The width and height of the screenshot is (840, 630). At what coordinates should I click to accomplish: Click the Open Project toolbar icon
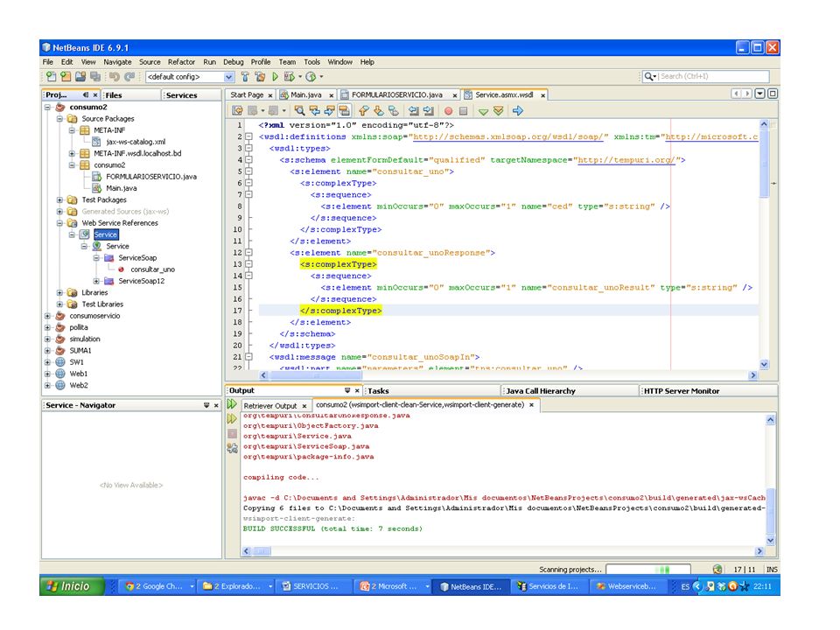pyautogui.click(x=80, y=77)
